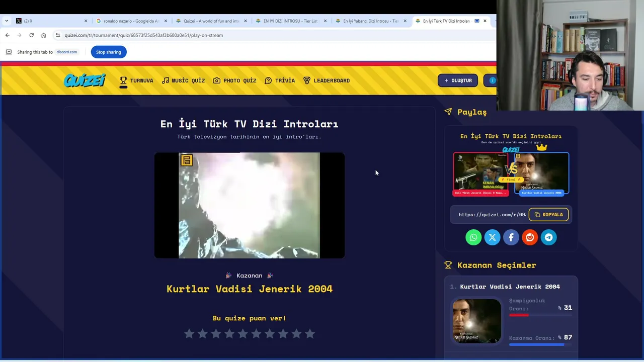Close the ronaldo nazario tab
The width and height of the screenshot is (644, 362).
tap(166, 21)
